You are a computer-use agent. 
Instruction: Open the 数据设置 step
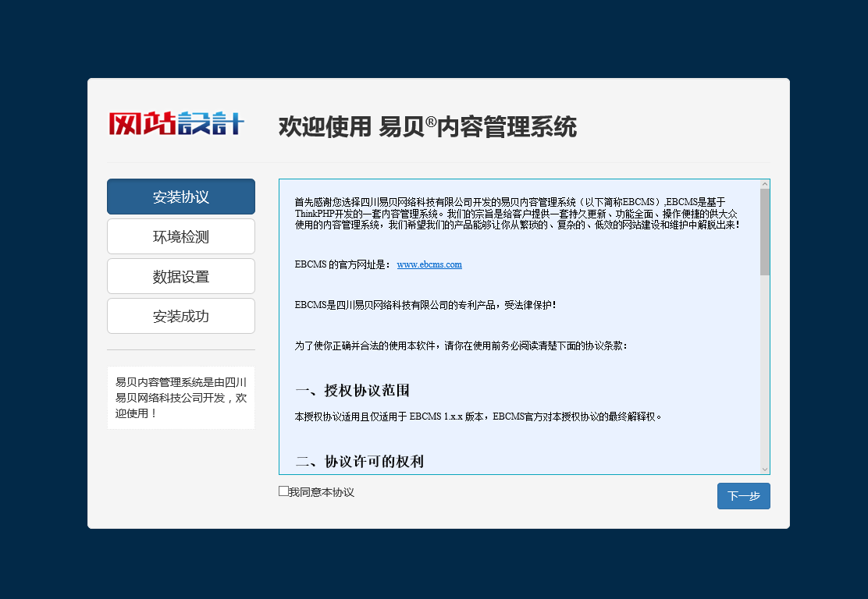(x=181, y=276)
